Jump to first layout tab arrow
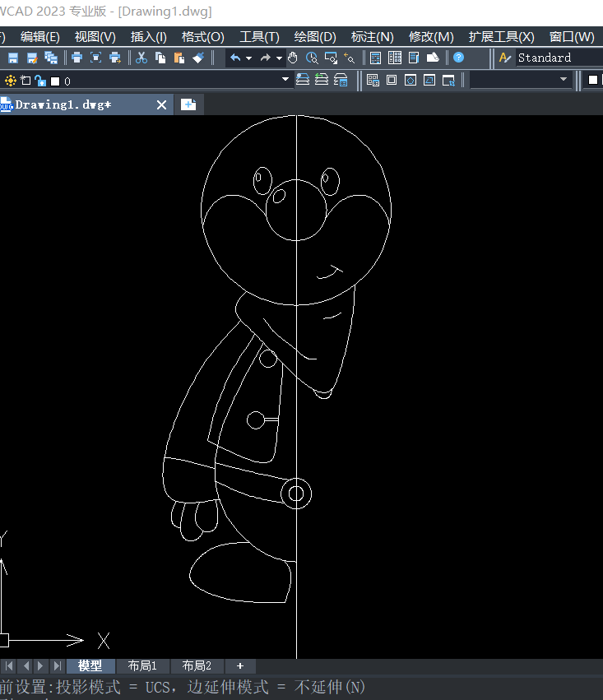603x700 pixels. [x=9, y=666]
